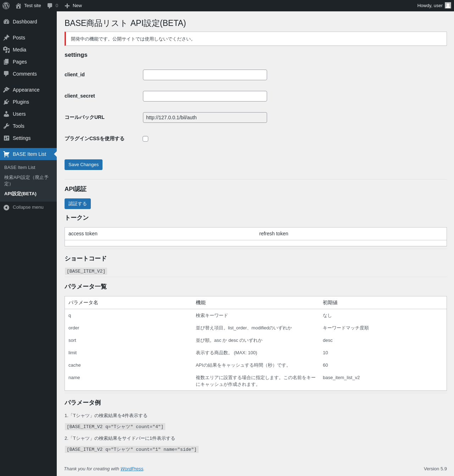Go to Posts menu
454x476 pixels.
point(28,38)
